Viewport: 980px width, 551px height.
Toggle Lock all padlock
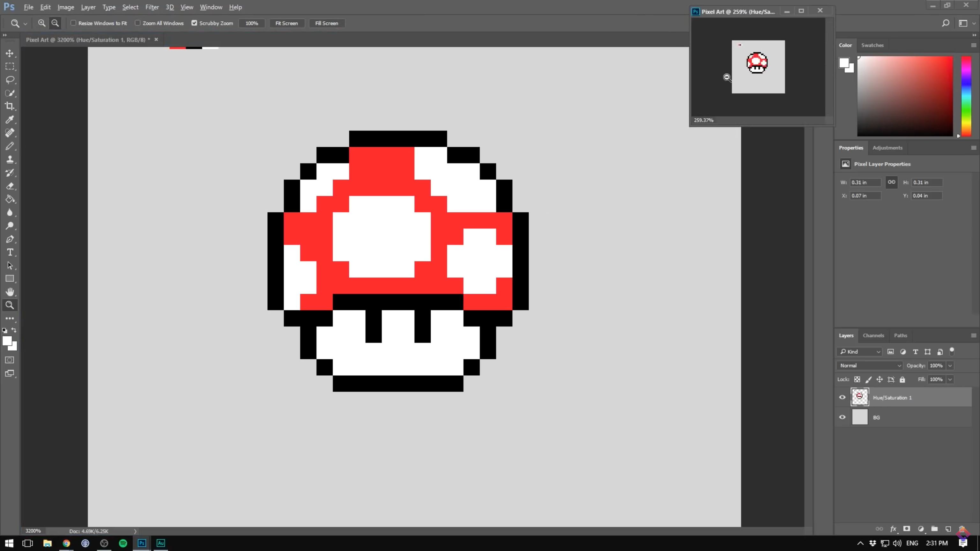902,379
